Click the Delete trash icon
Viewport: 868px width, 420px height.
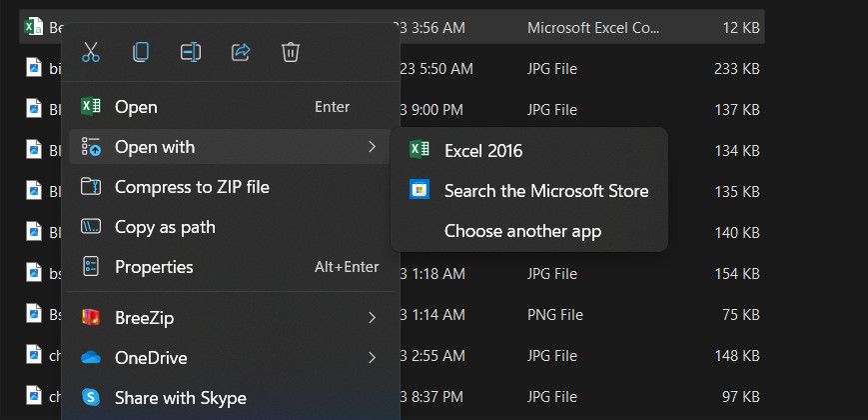(291, 52)
